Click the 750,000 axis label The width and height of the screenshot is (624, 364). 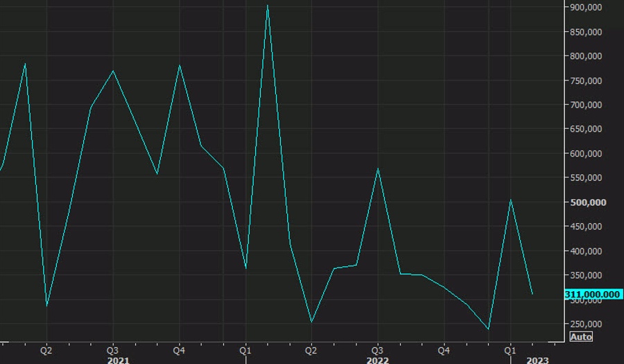[x=586, y=80]
